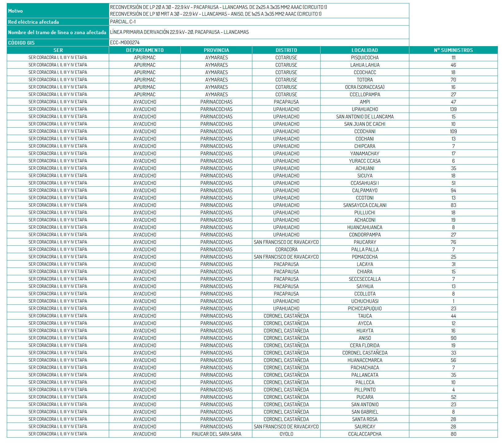The width and height of the screenshot is (504, 445).
Task: Click the CCOCHACC locality cell
Action: point(365,72)
